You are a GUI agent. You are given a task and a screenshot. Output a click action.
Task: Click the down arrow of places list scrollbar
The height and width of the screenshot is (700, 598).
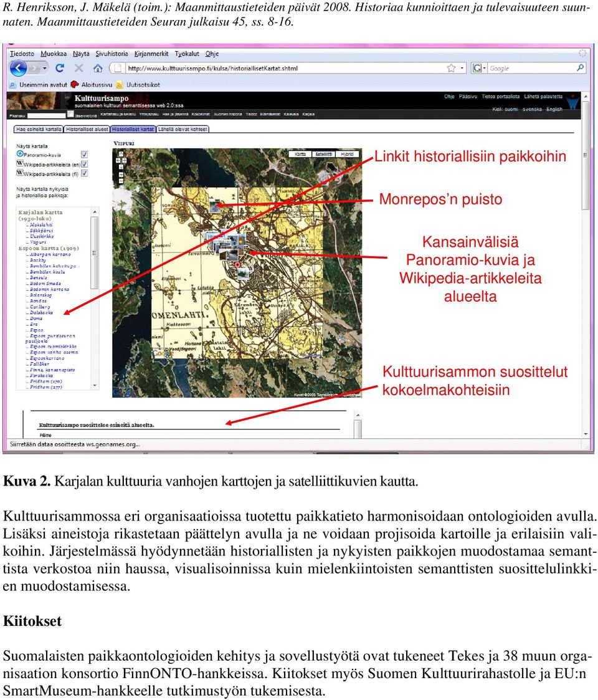(x=95, y=385)
